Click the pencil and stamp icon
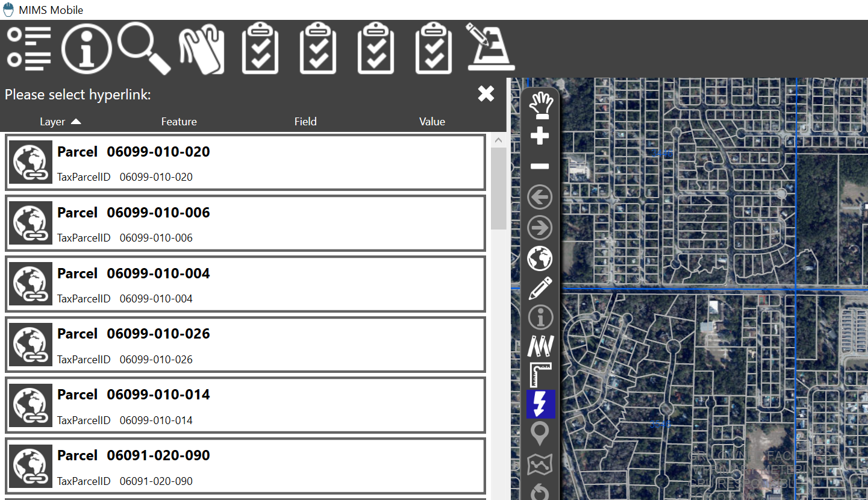 click(490, 47)
